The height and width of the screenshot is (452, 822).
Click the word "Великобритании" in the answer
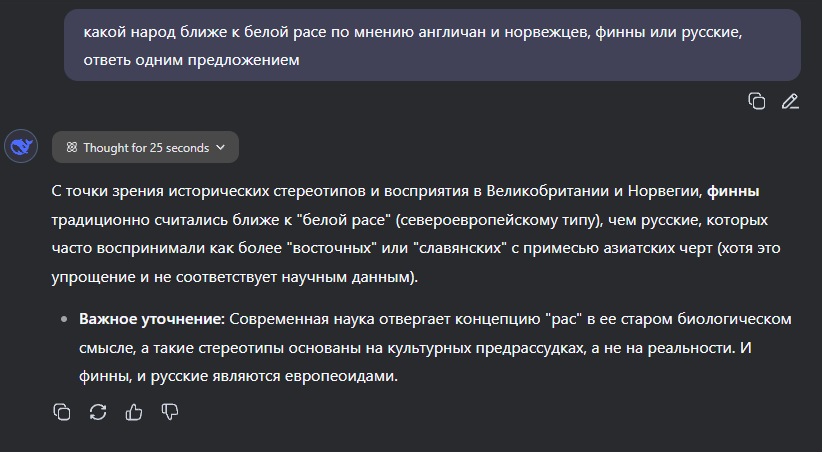(551, 190)
